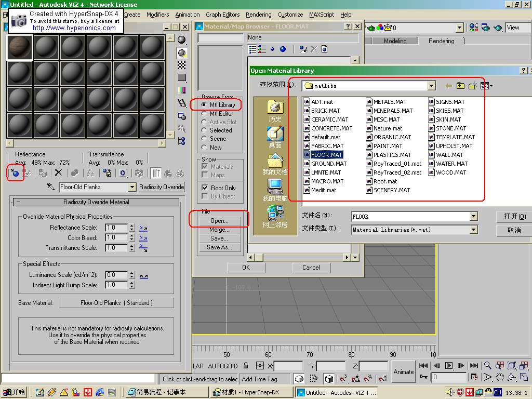Click the Selection Lock toggle padlock icon

(x=246, y=366)
